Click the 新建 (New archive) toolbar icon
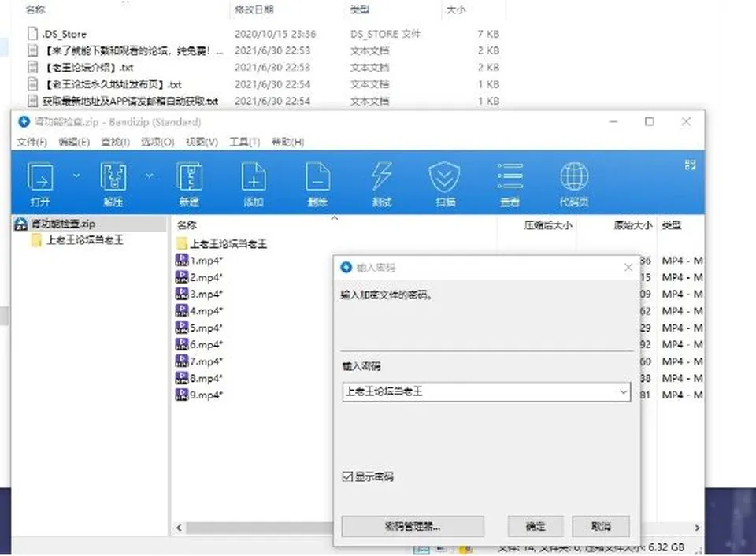This screenshot has width=756, height=556. (189, 177)
